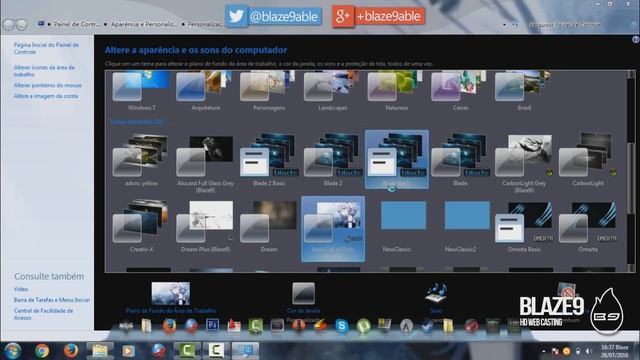Apply the Blade 2 Basic theme

[269, 160]
